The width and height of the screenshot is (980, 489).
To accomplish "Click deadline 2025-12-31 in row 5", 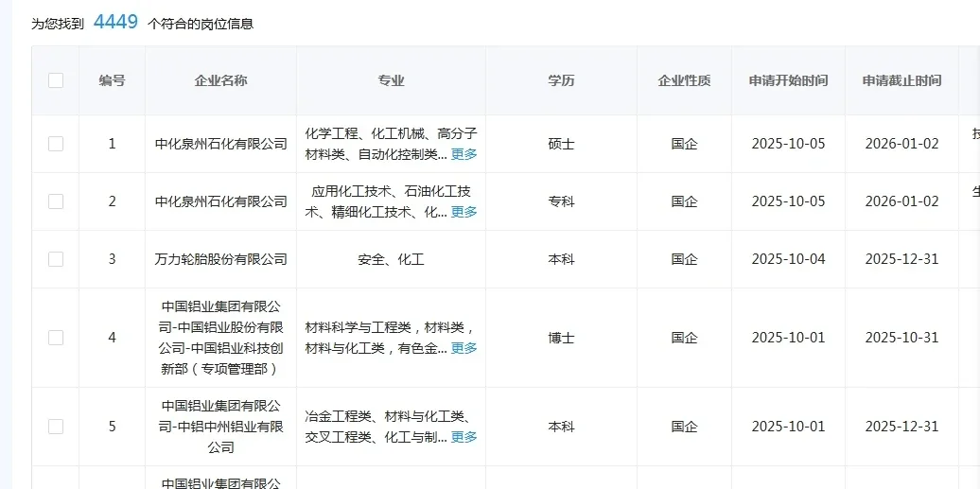I will point(901,427).
